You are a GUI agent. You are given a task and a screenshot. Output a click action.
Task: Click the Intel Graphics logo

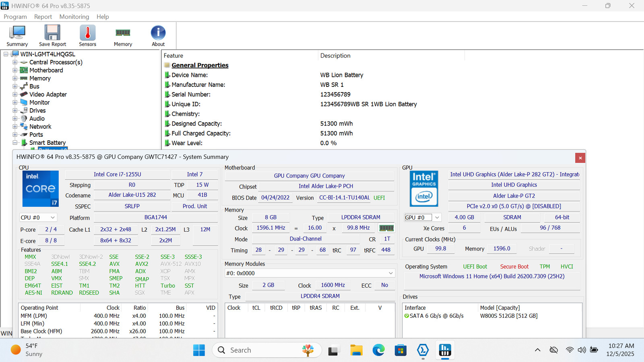click(424, 189)
